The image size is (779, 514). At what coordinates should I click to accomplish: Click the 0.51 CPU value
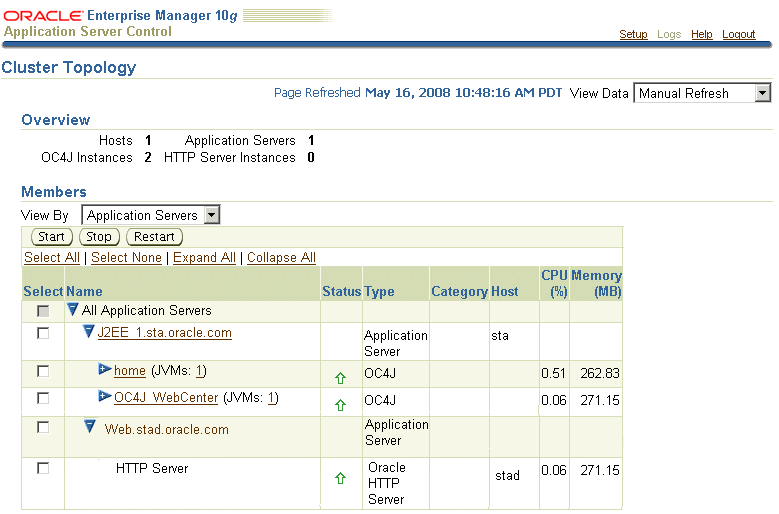tap(553, 373)
